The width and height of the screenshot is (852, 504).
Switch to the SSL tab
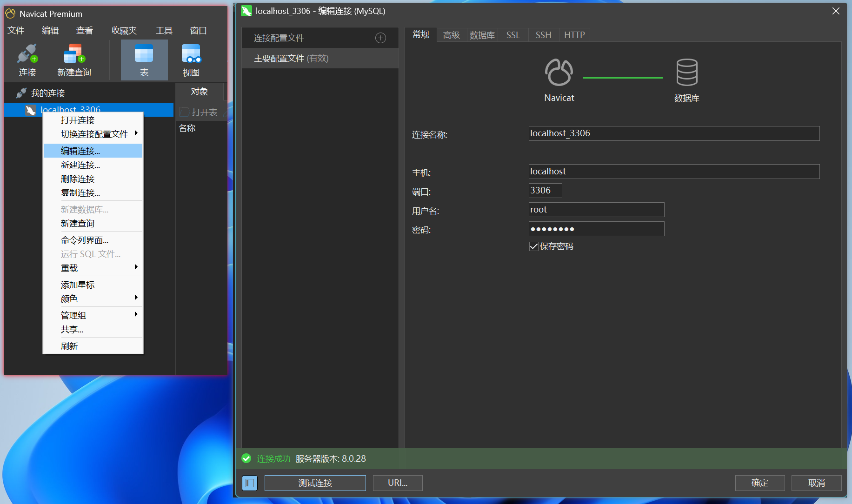(x=513, y=35)
